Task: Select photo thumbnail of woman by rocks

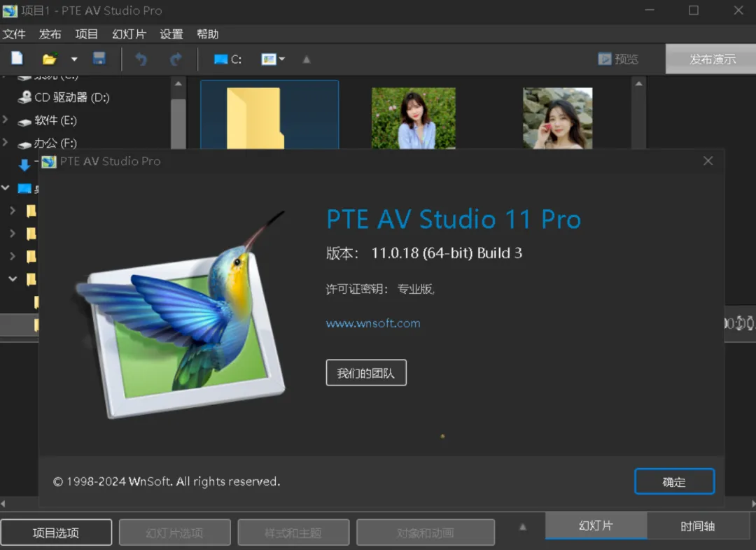Action: click(x=558, y=118)
